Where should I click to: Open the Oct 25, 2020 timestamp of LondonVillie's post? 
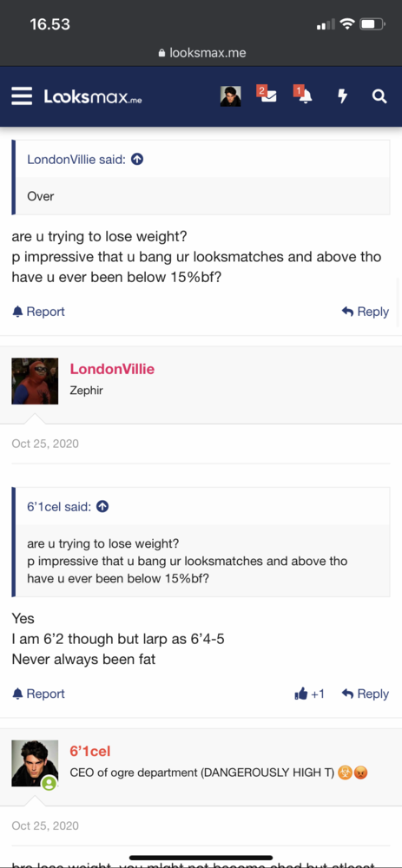[45, 444]
